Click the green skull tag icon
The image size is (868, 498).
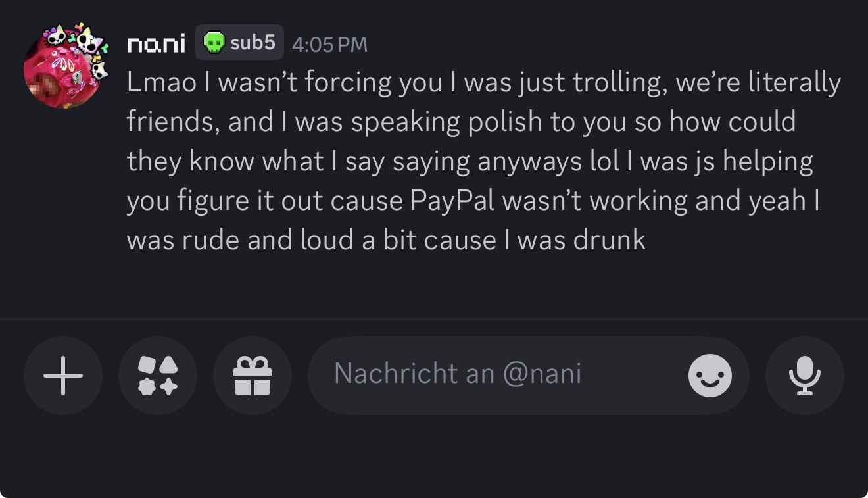click(212, 43)
